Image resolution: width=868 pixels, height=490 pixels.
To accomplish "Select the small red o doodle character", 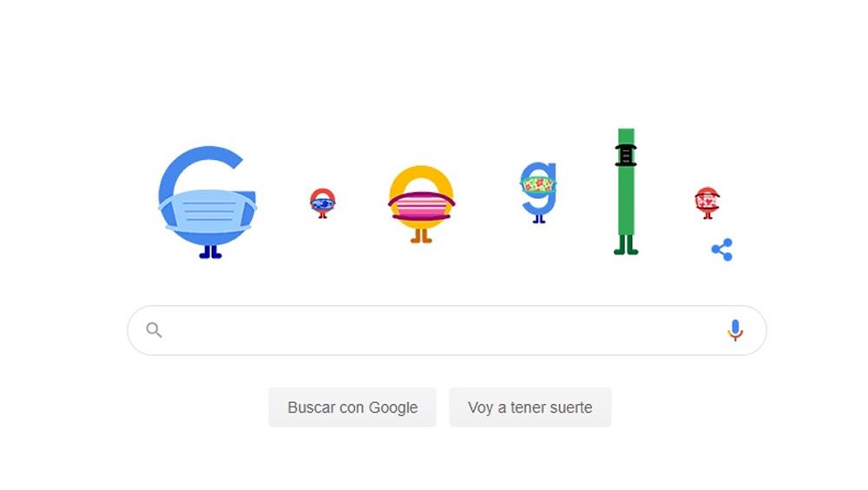I will (x=323, y=203).
